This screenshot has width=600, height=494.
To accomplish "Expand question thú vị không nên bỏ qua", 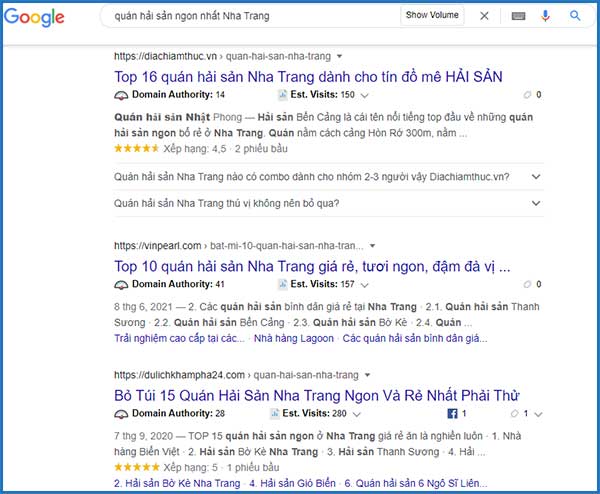I will 329,203.
